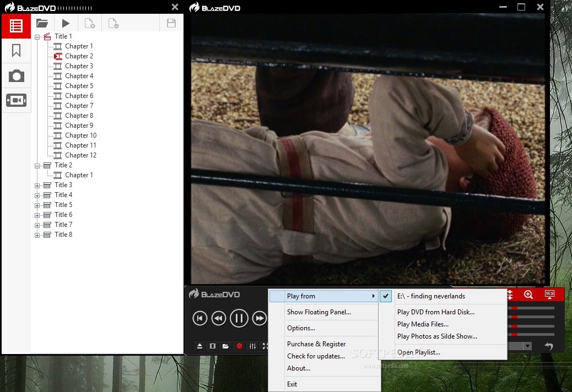Image resolution: width=572 pixels, height=392 pixels.
Task: Select E:\ - finding neverlands source
Action: coord(443,296)
